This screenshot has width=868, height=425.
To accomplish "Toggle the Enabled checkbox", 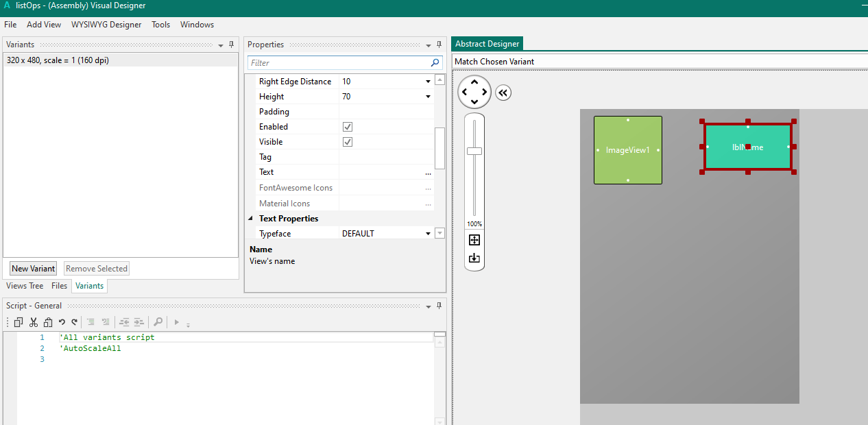I will [348, 127].
